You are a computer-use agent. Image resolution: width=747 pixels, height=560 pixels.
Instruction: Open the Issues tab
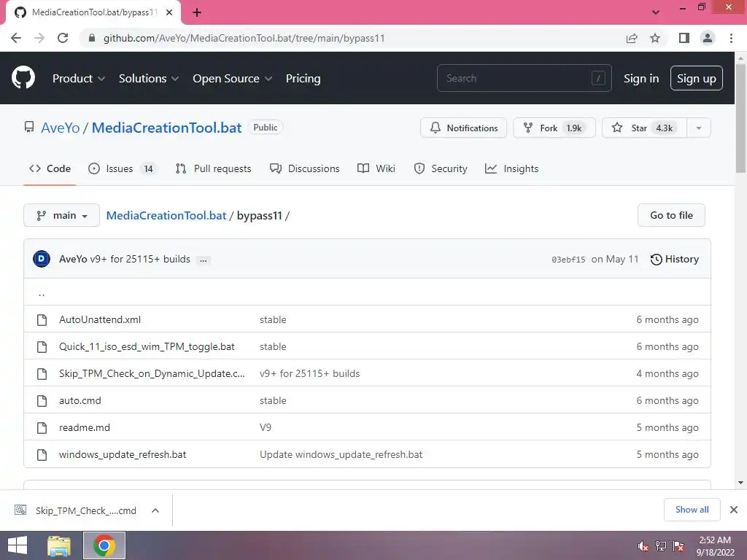pos(122,168)
